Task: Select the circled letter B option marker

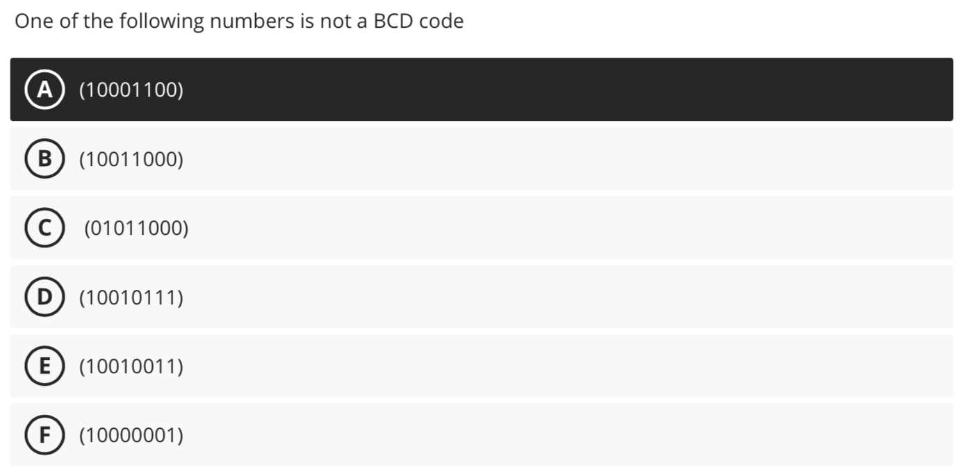Action: (44, 158)
